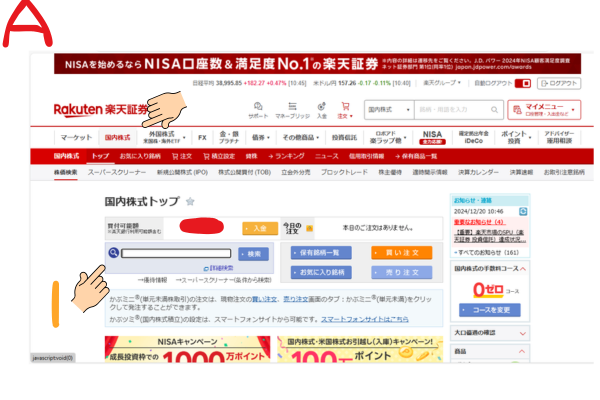Open the 保有銘柄一覧 button

pos(321,253)
